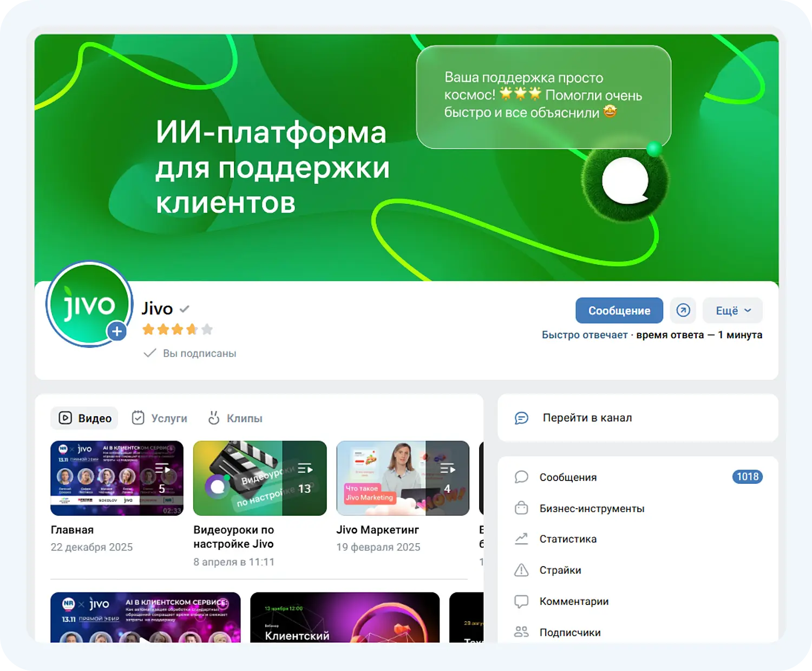Click text 8 апреля в 11:11
This screenshot has height=671, width=812.
[234, 562]
